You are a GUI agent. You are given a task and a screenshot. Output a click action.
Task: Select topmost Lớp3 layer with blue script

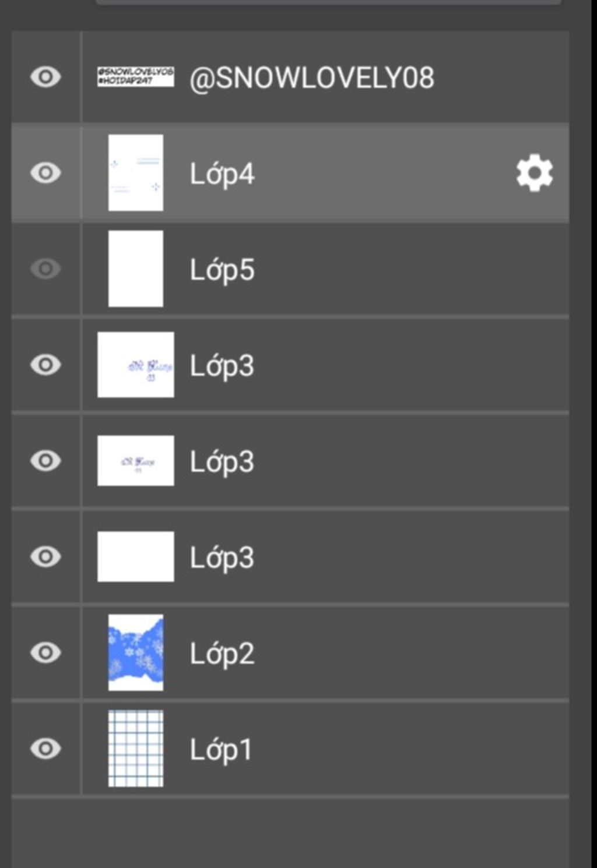(325, 365)
